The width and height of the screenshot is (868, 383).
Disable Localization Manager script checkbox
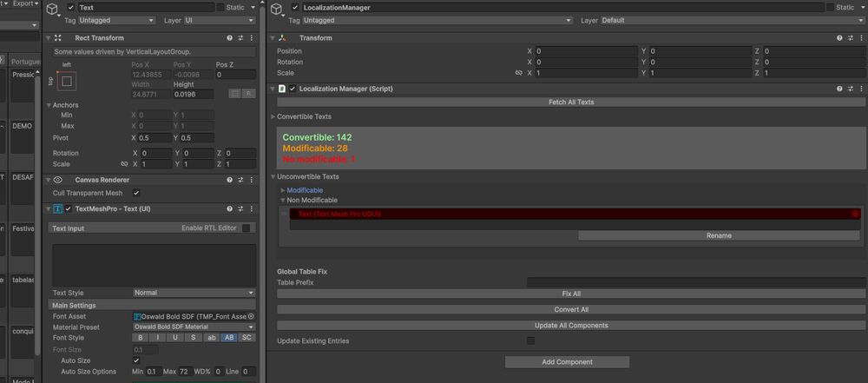coord(293,89)
